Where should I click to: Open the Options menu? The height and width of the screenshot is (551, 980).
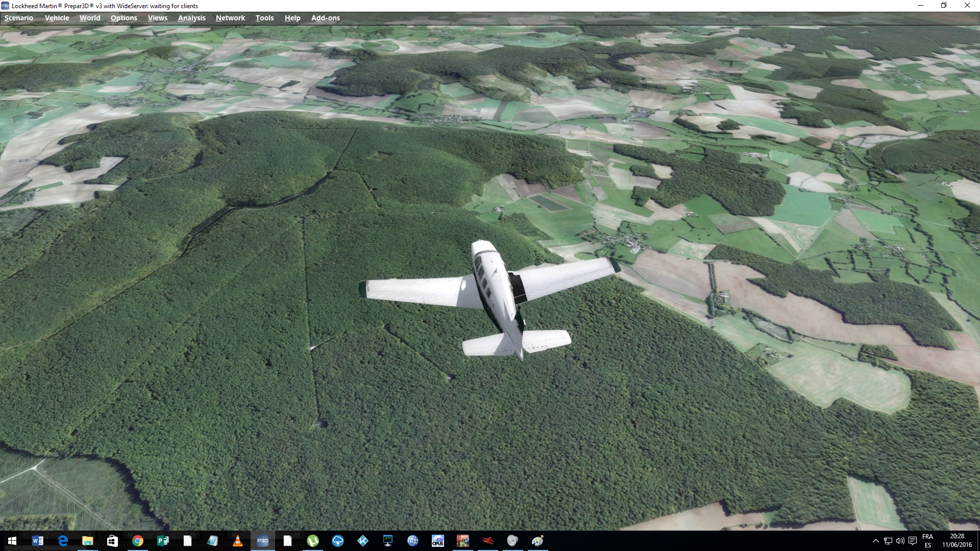[124, 18]
